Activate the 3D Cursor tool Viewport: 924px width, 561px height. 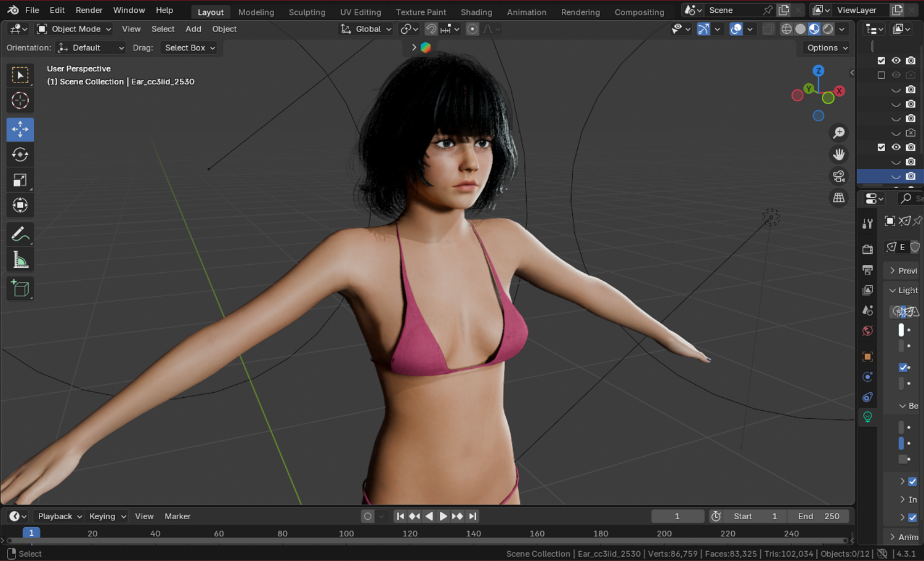20,100
